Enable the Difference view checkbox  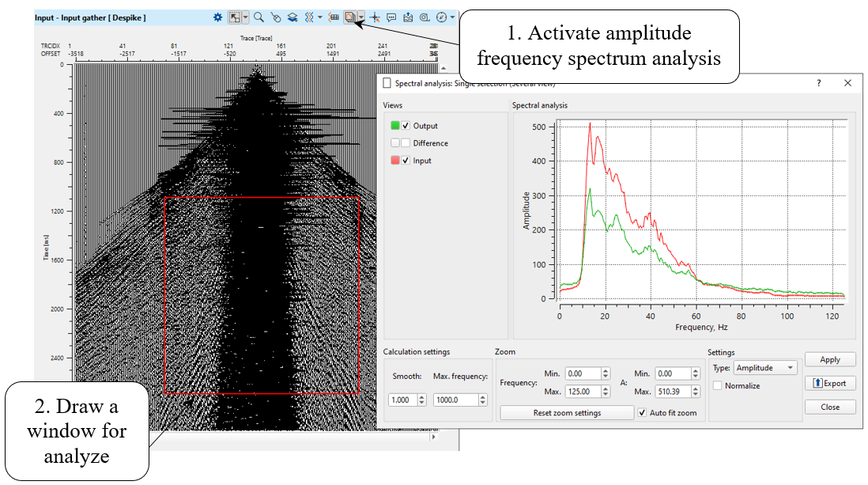(406, 143)
